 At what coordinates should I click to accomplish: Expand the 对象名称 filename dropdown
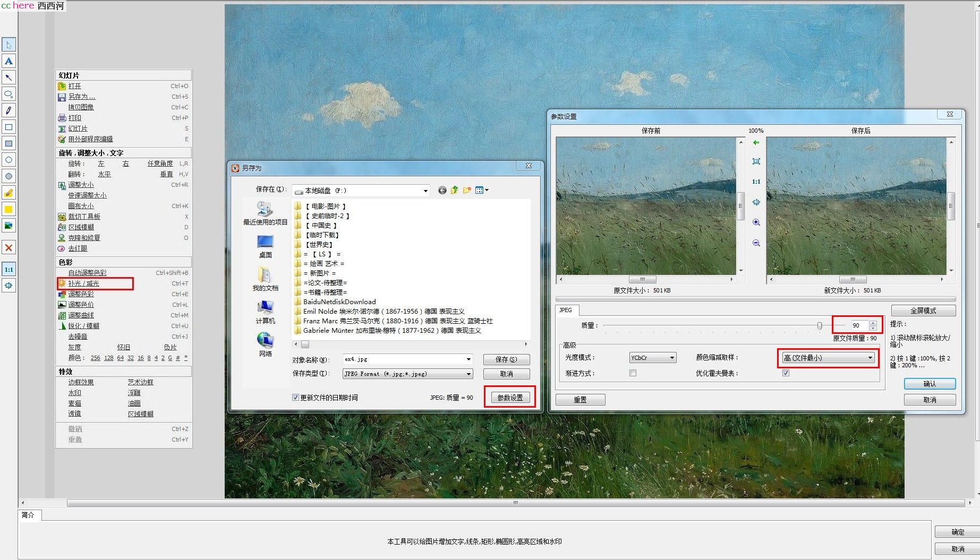(468, 359)
